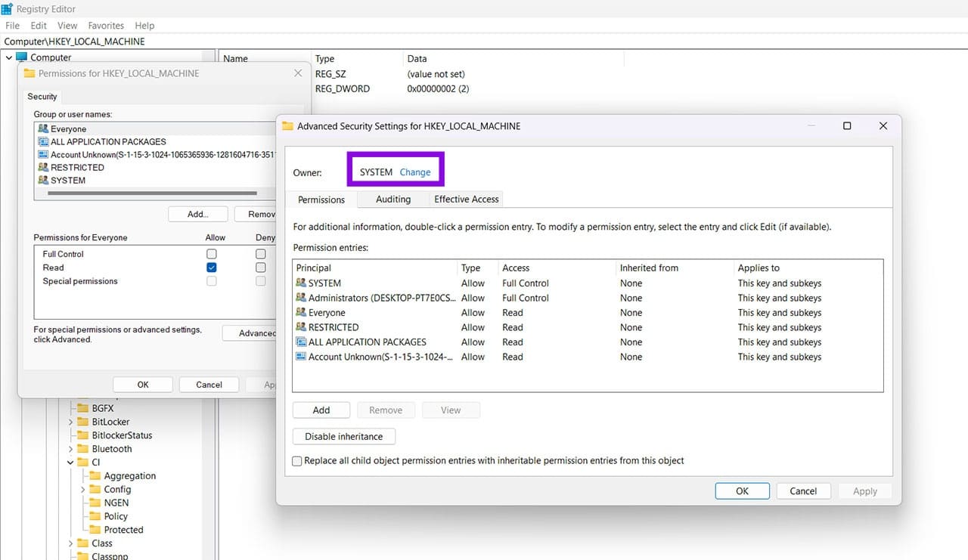Collapse the Computer node in tree
The height and width of the screenshot is (560, 968).
pyautogui.click(x=9, y=57)
